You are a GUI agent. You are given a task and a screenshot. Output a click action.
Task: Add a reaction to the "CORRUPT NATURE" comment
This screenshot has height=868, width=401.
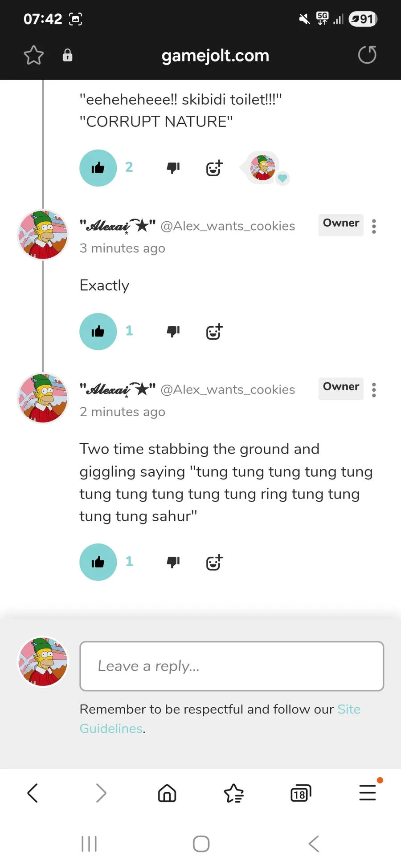pos(214,168)
